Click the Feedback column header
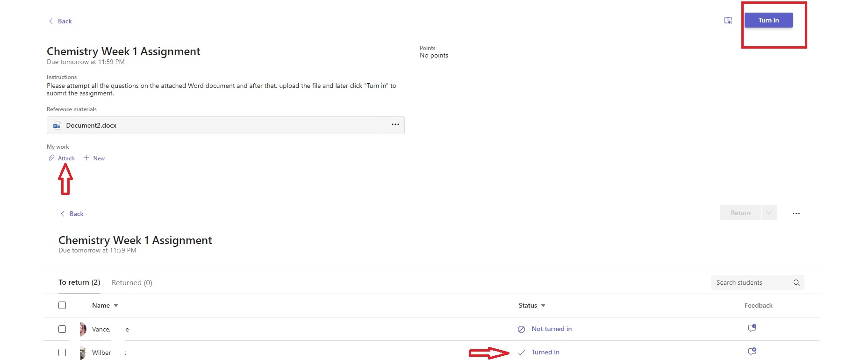 coord(758,305)
